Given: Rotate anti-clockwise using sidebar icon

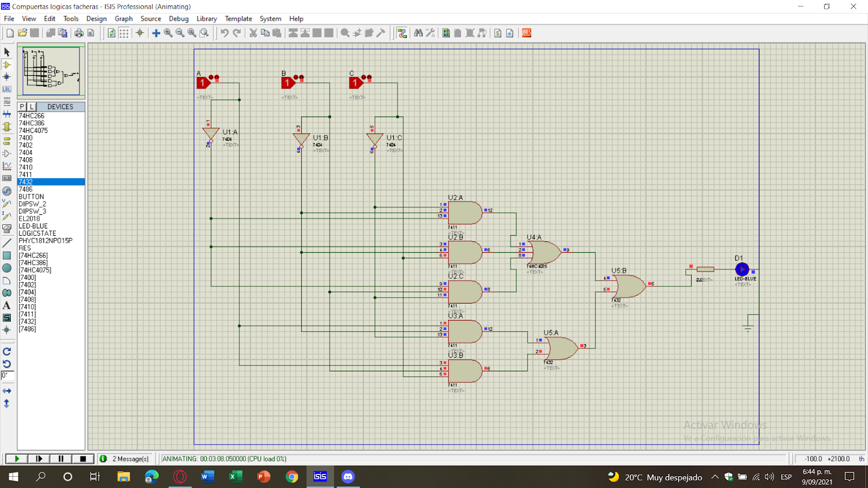Looking at the screenshot, I should pos(7,364).
